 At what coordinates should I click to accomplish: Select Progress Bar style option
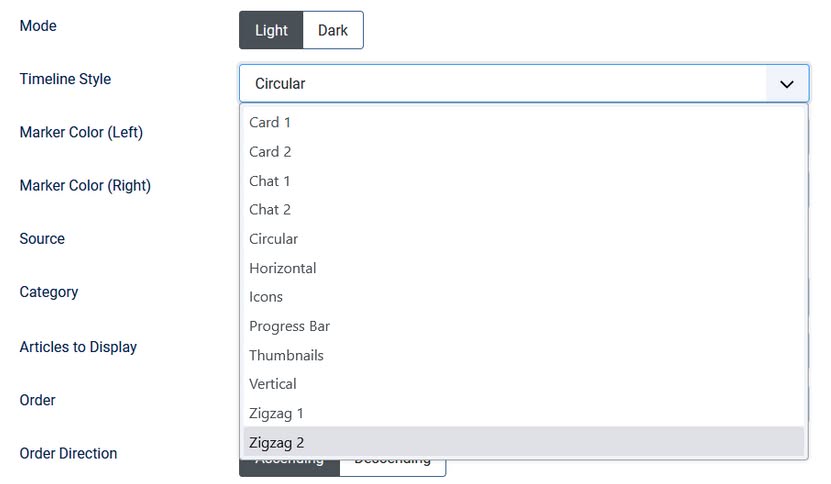coord(290,326)
